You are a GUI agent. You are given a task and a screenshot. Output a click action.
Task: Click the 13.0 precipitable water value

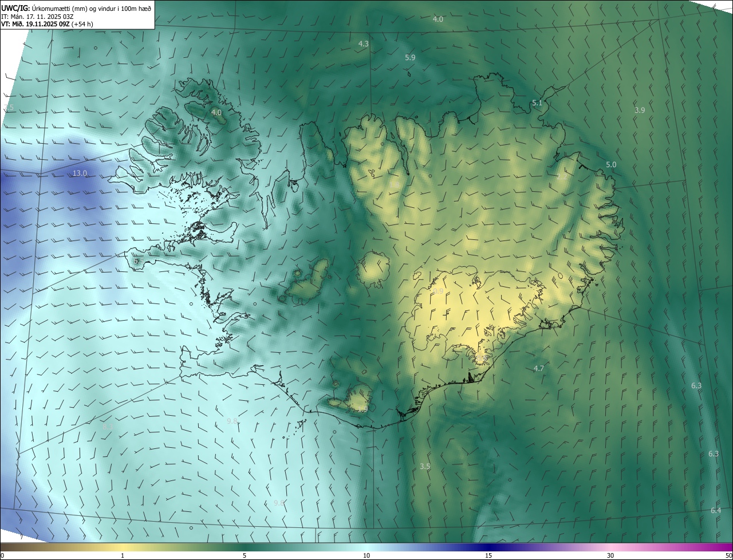80,173
